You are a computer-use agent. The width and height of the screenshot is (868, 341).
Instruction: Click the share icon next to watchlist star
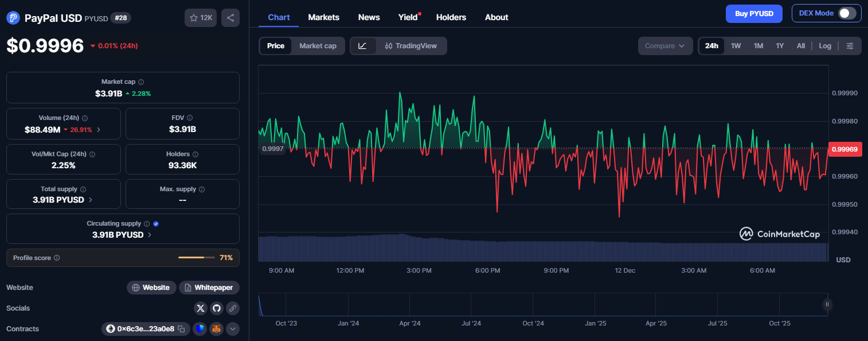pos(230,18)
